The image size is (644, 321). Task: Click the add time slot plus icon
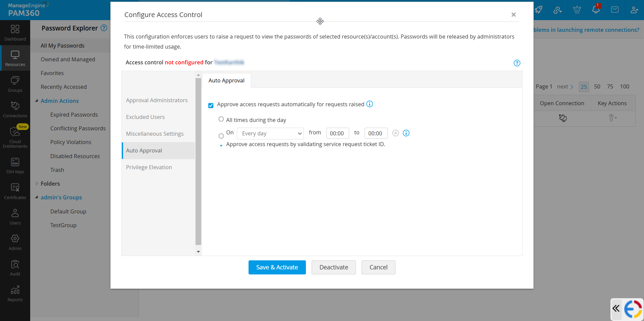tap(395, 133)
